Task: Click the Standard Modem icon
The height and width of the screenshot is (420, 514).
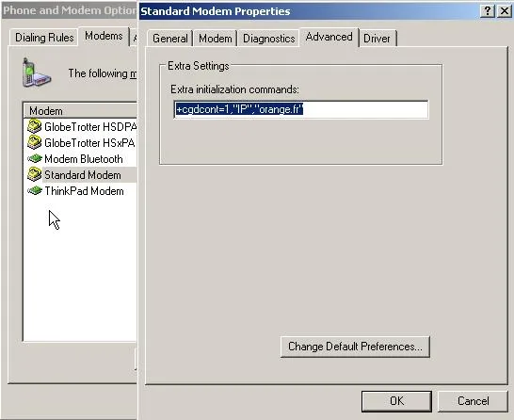Action: pos(35,174)
